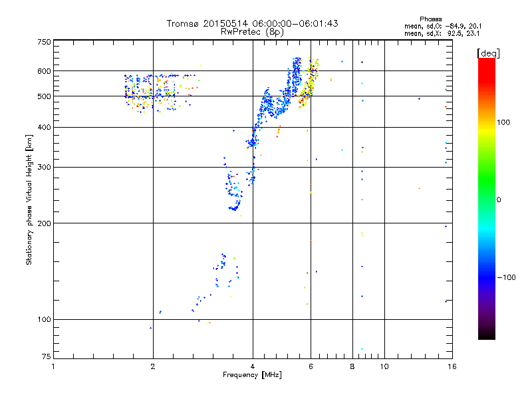Click the 'mean, sd,X: 92.5, 23.1' line
The image size is (532, 399).
442,34
